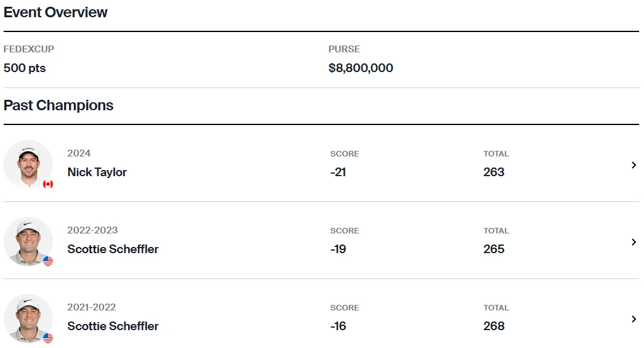The height and width of the screenshot is (348, 644).
Task: Click the 263 total for 2024
Action: coord(494,172)
